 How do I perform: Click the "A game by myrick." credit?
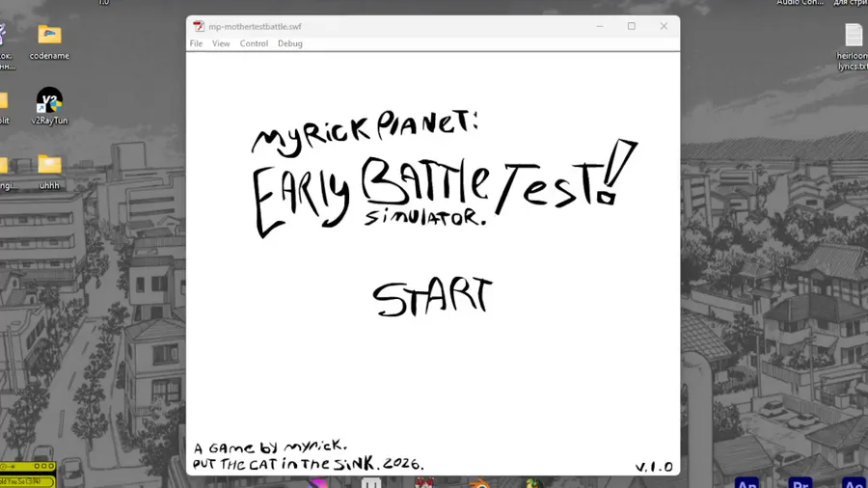coord(270,447)
